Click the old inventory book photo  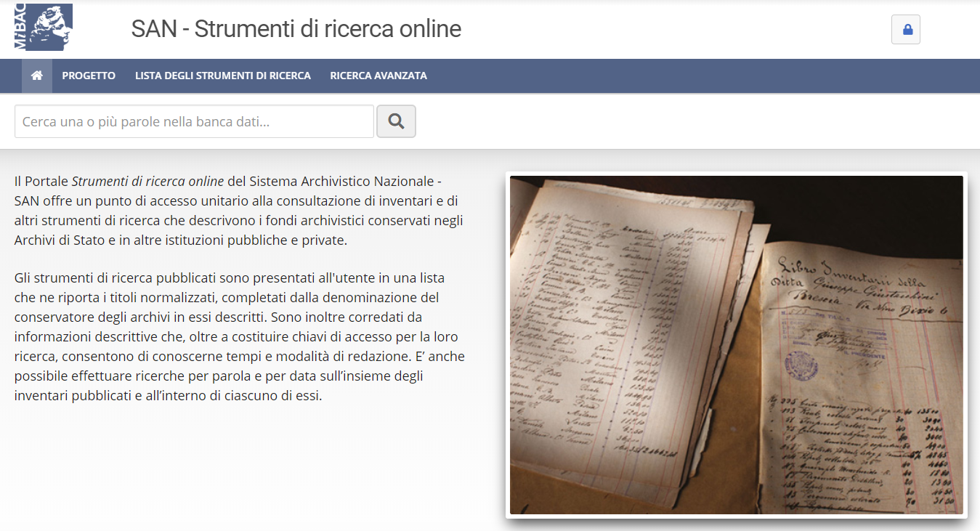[x=737, y=345]
